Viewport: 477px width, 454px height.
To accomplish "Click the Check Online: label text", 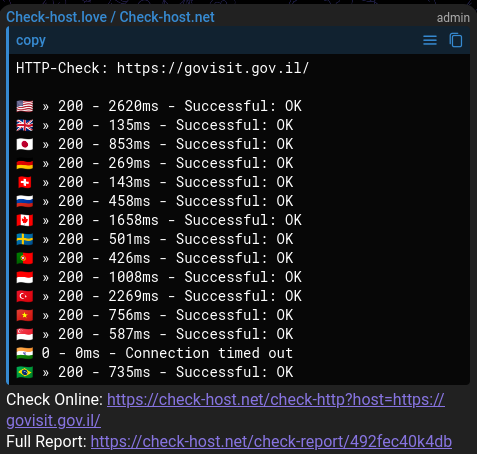I will click(55, 399).
